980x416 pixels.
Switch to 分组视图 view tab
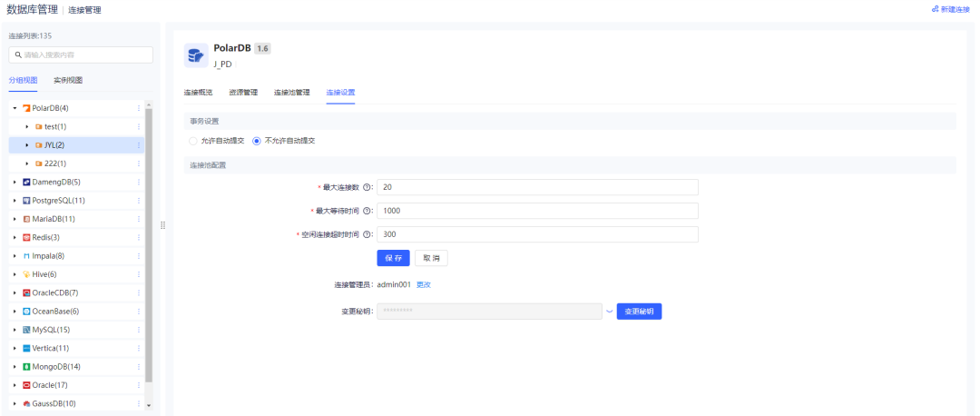[23, 80]
